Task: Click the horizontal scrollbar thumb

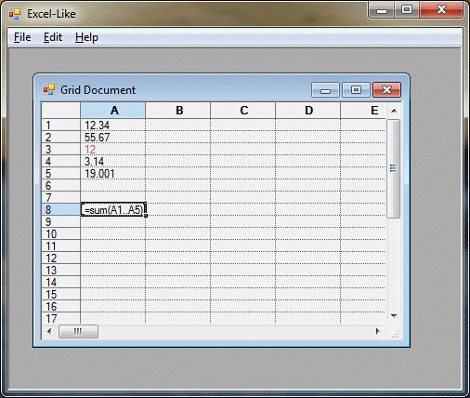Action: 78,331
